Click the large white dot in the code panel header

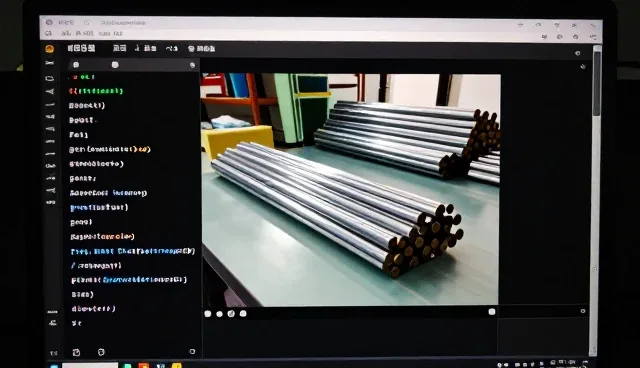(115, 64)
